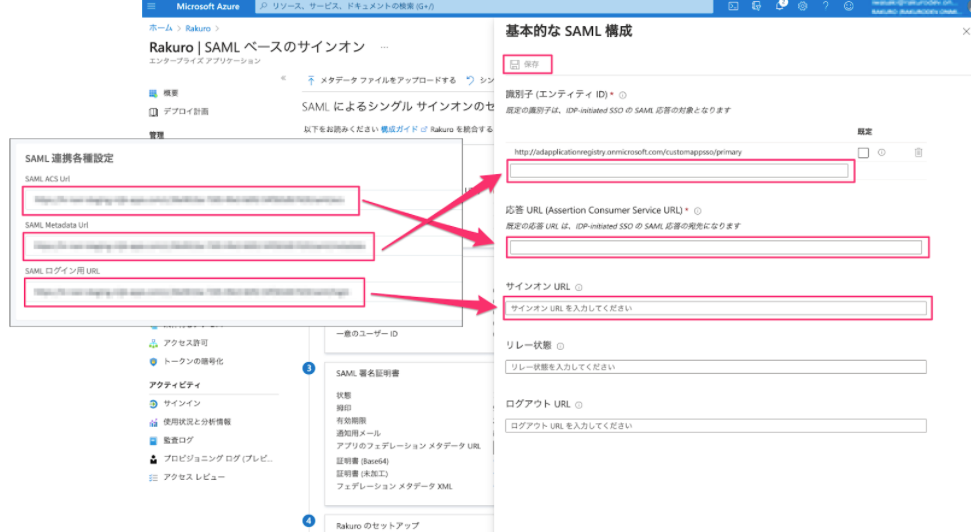This screenshot has width=971, height=532.
Task: Click the サインオン URL input field
Action: [716, 308]
